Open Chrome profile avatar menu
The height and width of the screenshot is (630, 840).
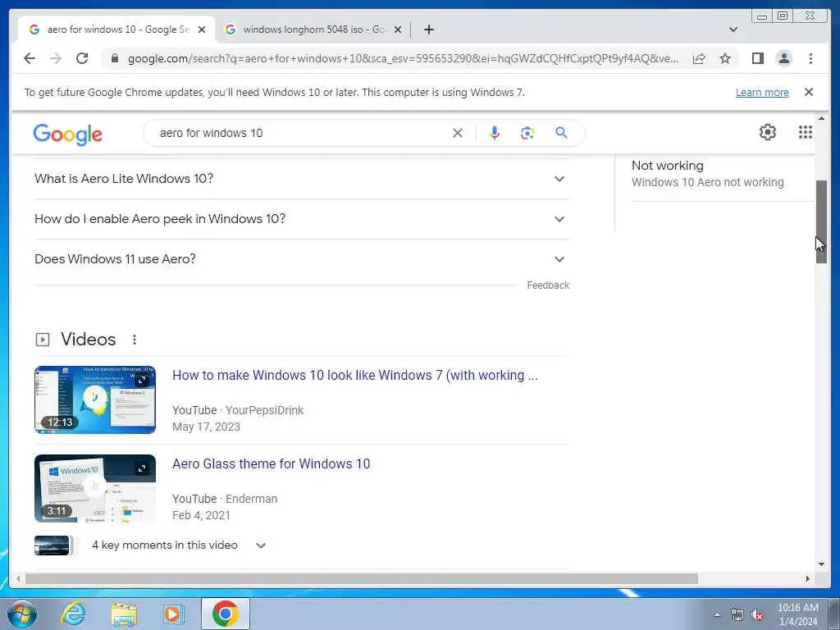(x=783, y=58)
